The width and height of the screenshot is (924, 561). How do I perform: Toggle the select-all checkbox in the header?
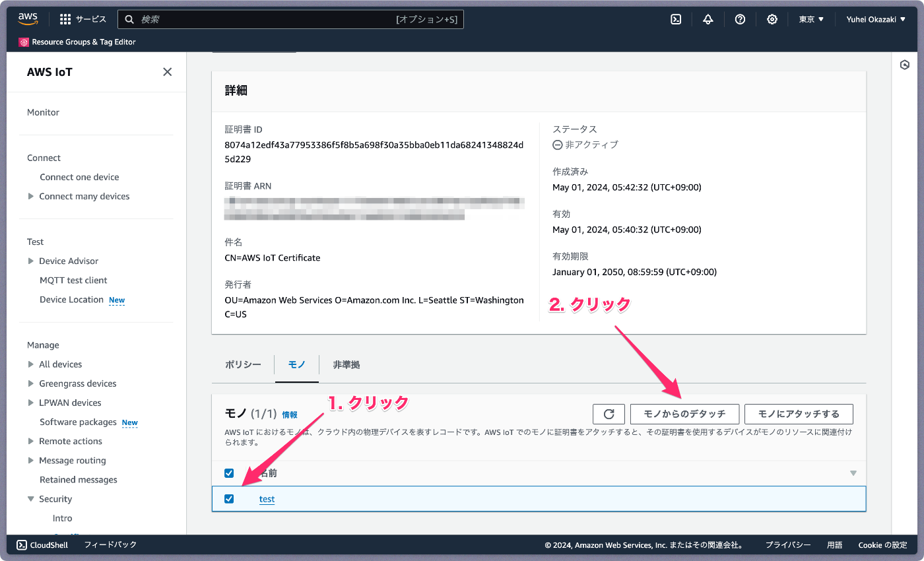tap(229, 473)
